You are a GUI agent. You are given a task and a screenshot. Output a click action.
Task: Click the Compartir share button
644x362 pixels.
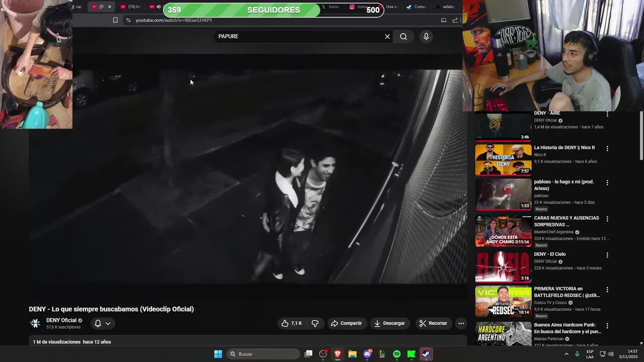click(346, 323)
